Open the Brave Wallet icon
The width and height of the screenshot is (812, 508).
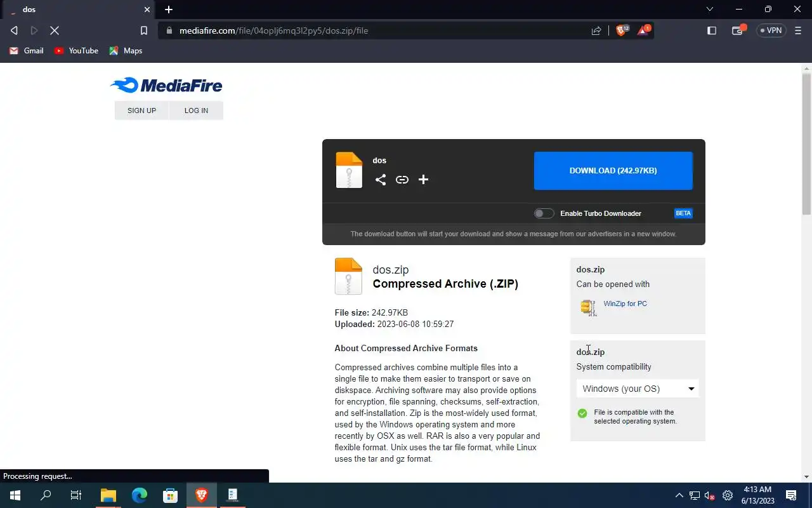[x=738, y=30]
